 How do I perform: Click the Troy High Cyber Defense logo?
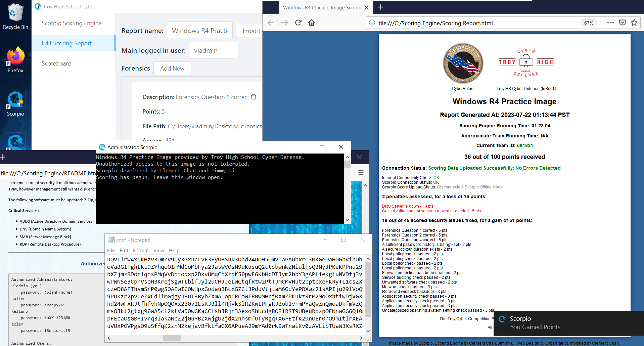pos(526,63)
